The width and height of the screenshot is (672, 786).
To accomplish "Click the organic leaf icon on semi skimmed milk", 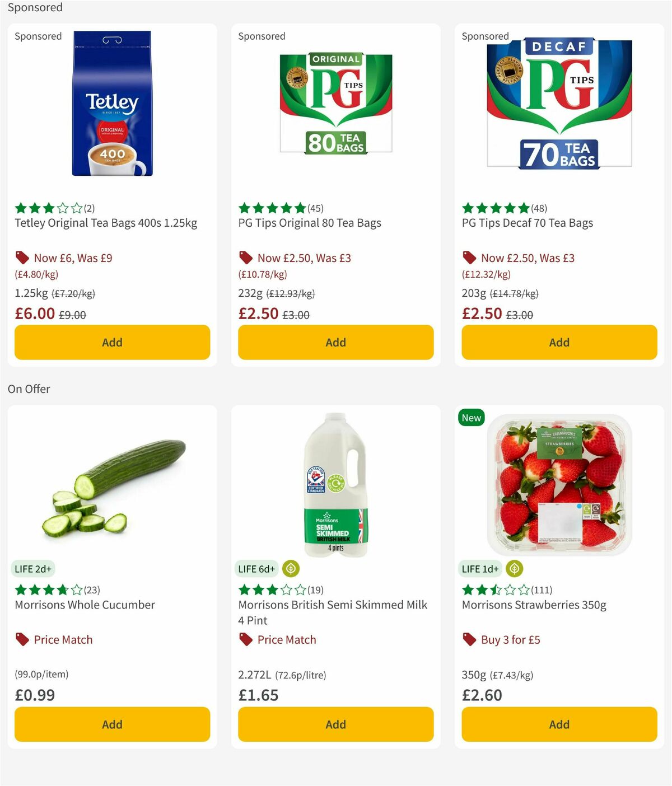I will 292,568.
